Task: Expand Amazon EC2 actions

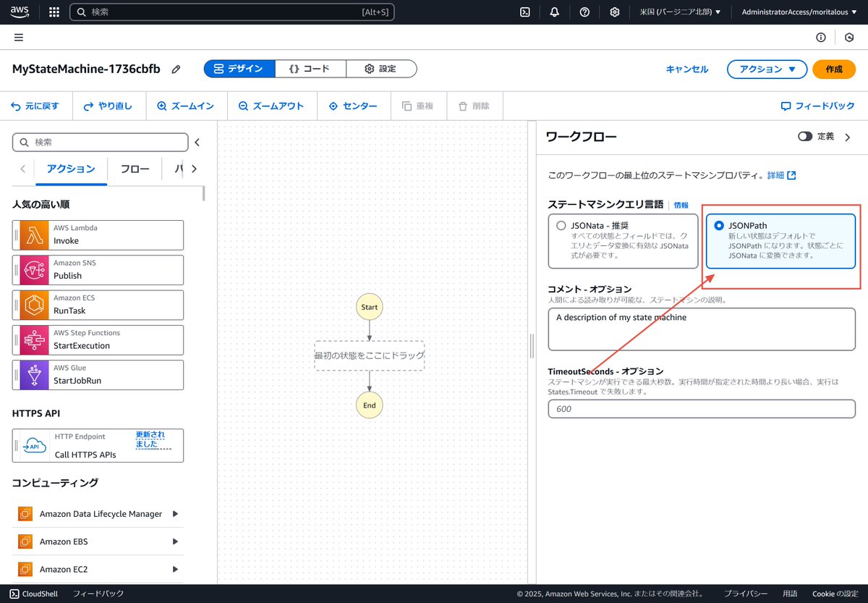Action: (175, 569)
